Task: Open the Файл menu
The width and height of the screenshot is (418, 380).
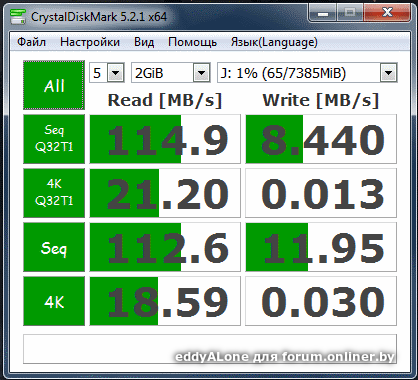Action: (31, 42)
